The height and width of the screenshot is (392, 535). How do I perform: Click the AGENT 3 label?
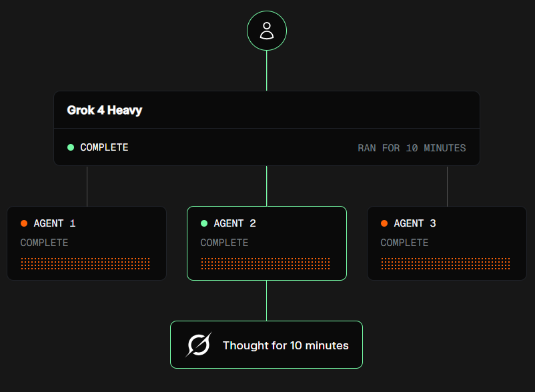[415, 223]
